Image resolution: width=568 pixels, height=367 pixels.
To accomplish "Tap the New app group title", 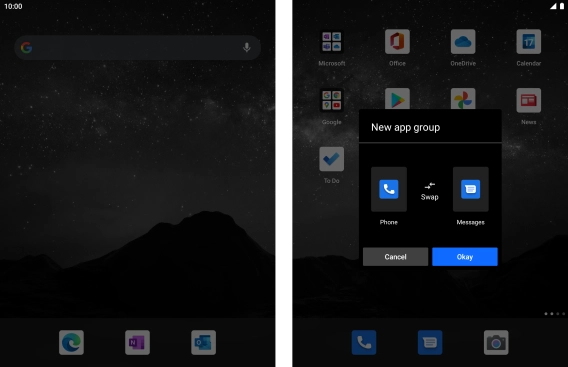I will [405, 128].
